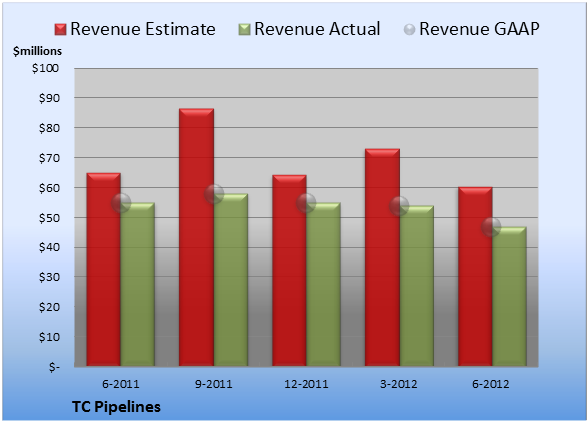Click the GAAP sphere marker for 9-2011

pyautogui.click(x=214, y=194)
